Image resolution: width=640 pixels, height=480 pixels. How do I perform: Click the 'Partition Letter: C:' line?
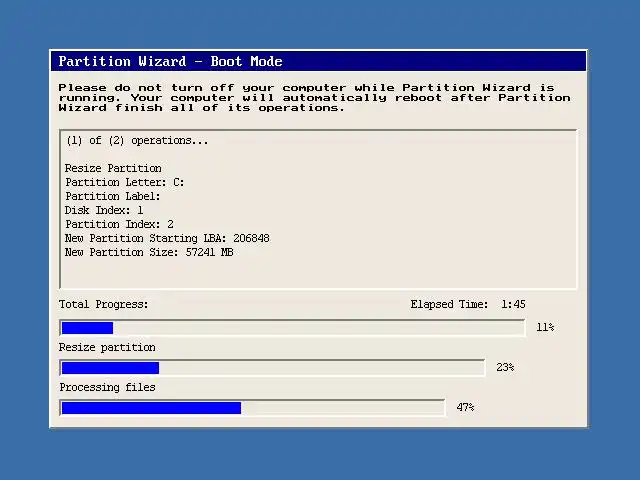pyautogui.click(x=124, y=182)
